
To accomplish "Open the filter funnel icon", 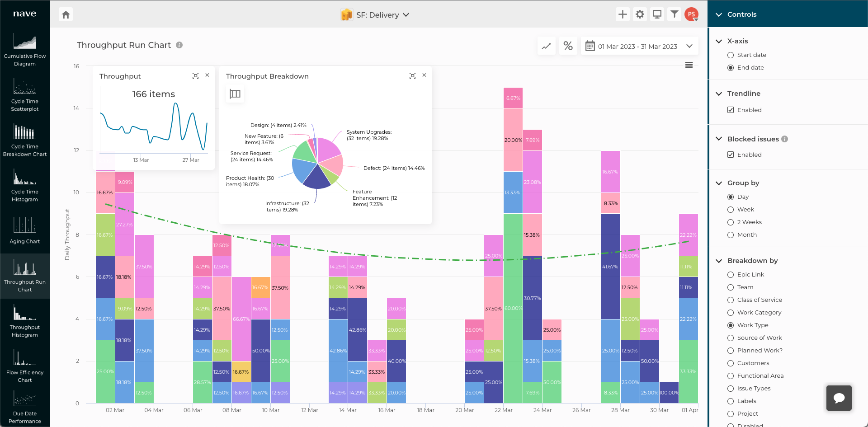I will pyautogui.click(x=674, y=14).
